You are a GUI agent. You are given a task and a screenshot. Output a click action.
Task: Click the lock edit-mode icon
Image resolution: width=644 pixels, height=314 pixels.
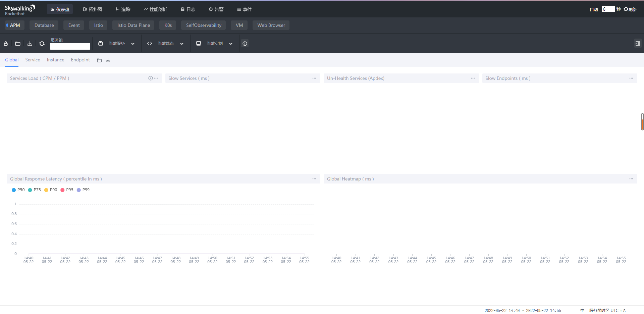click(x=6, y=44)
